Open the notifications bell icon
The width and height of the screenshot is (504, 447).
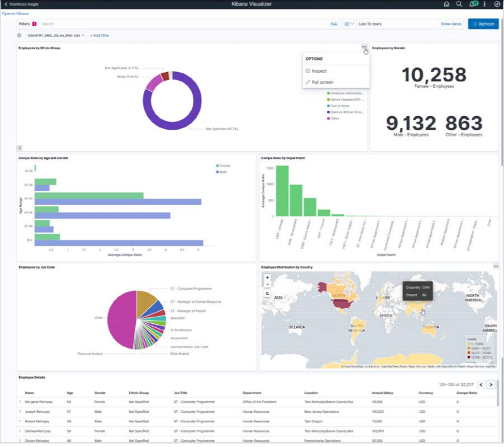(471, 4)
